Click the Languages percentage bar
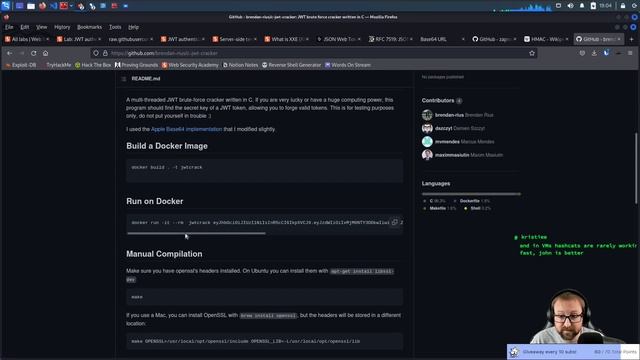This screenshot has height=360, width=640. pos(471,194)
